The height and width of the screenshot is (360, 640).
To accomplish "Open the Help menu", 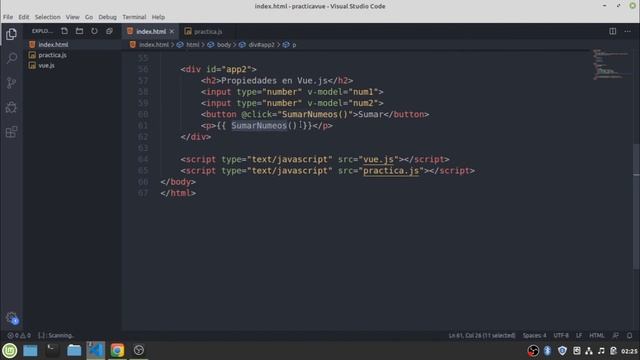I will coord(158,17).
